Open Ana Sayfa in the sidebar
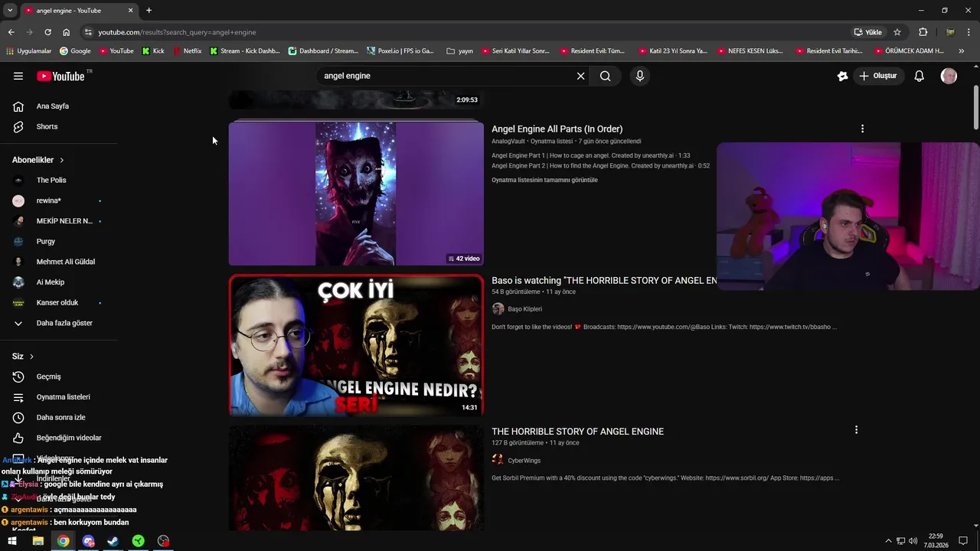 pos(54,106)
